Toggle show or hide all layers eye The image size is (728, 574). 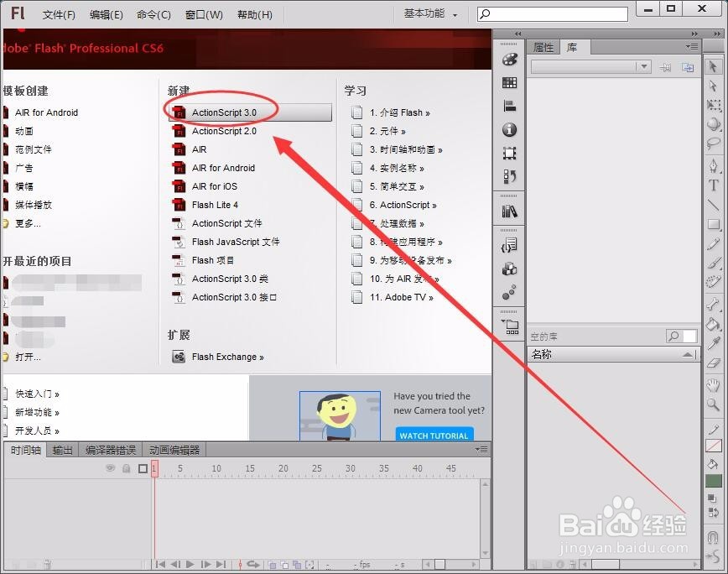(110, 468)
